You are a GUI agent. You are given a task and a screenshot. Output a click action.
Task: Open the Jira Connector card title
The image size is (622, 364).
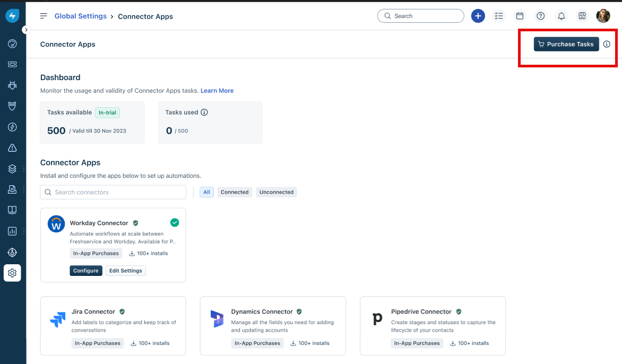click(x=93, y=311)
